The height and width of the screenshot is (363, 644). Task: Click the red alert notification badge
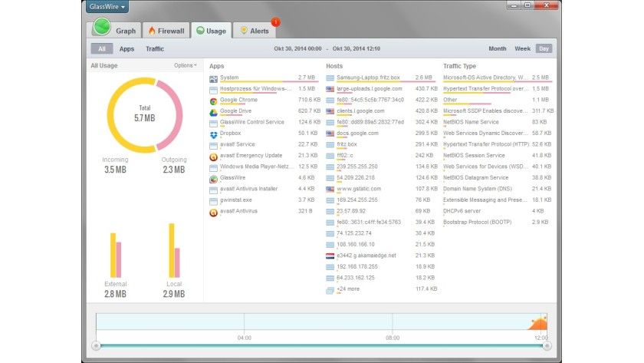tap(275, 21)
